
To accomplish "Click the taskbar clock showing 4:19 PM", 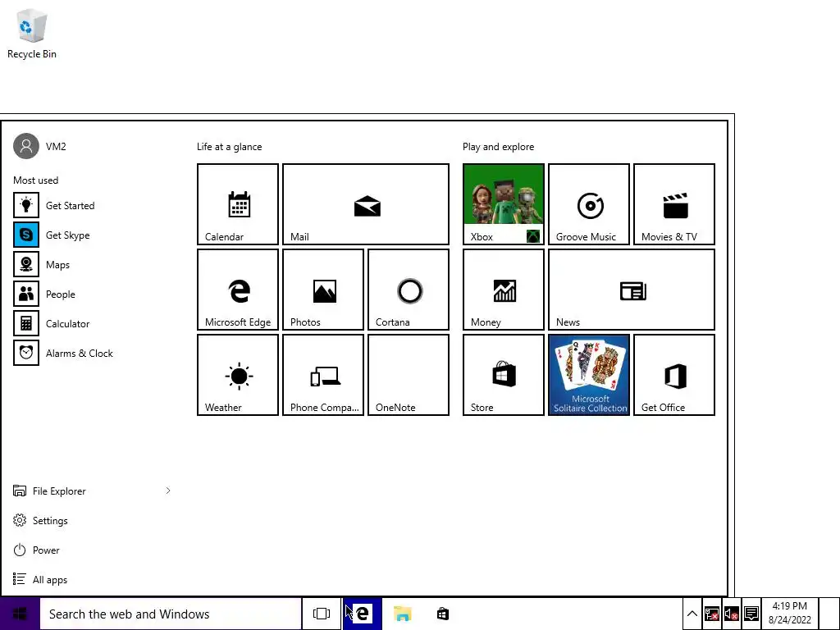I will coord(790,614).
